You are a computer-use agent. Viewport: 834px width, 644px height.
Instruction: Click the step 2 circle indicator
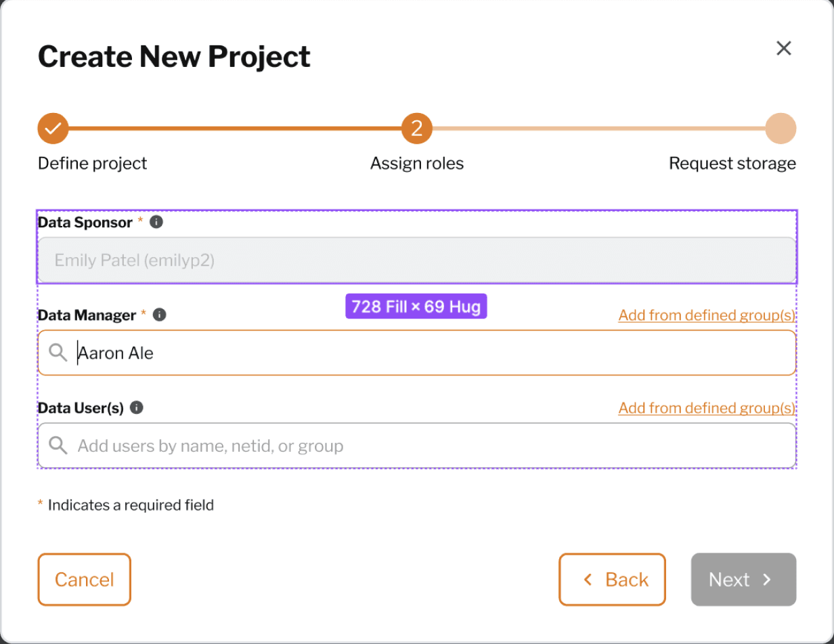417,128
